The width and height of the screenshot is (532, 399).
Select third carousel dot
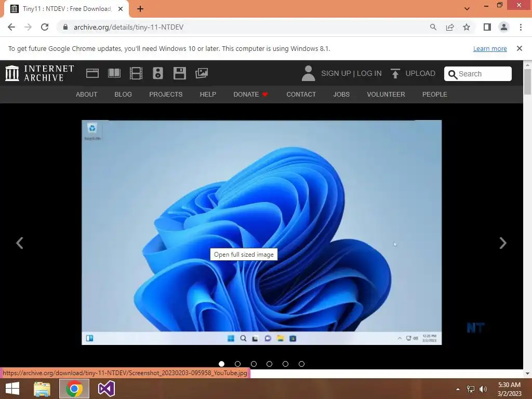pyautogui.click(x=254, y=364)
